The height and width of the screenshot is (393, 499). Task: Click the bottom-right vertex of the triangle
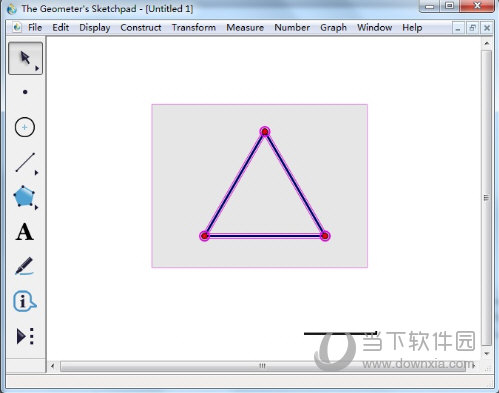tap(325, 236)
